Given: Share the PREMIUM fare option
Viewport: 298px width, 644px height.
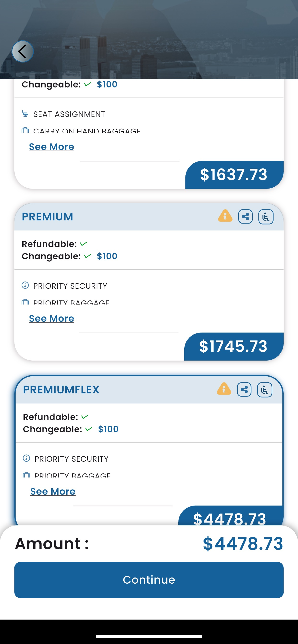Looking at the screenshot, I should [x=245, y=217].
